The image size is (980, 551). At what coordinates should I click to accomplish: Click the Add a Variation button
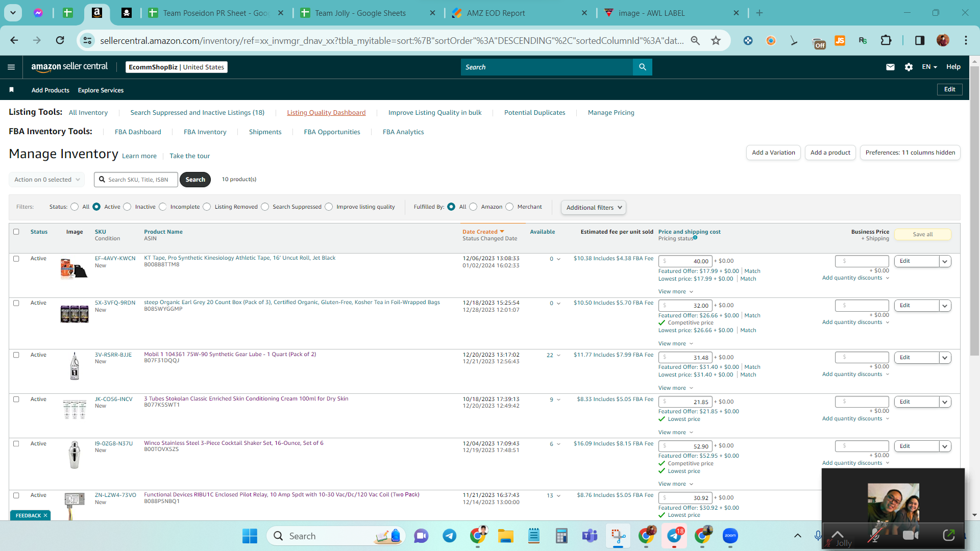[x=773, y=153]
